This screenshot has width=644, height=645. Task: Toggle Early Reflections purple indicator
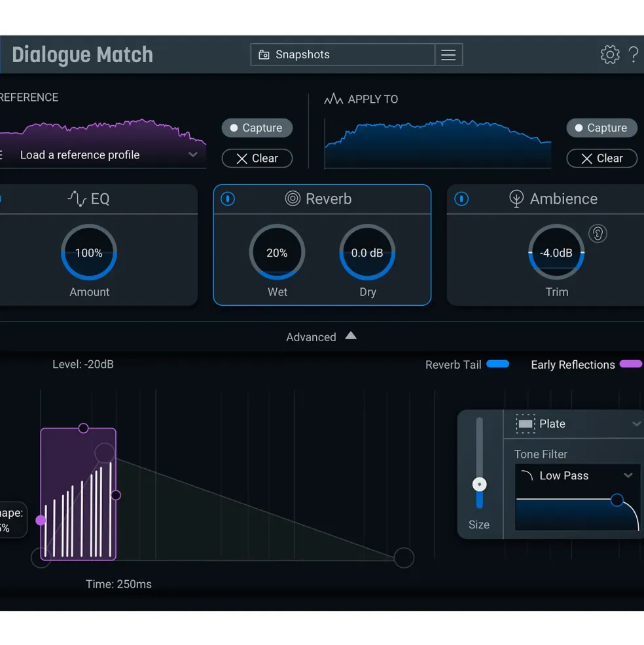pos(631,364)
